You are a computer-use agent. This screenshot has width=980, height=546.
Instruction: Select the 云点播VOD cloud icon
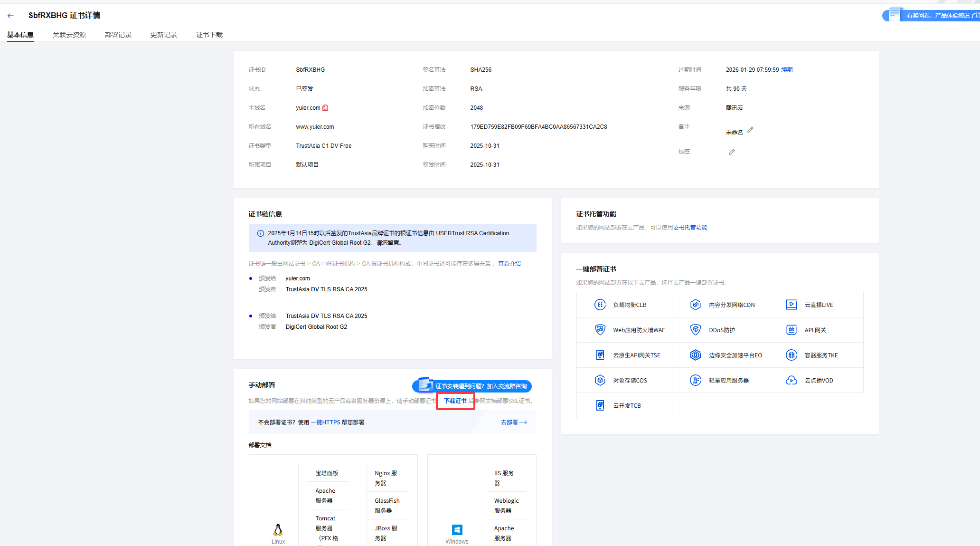click(792, 380)
